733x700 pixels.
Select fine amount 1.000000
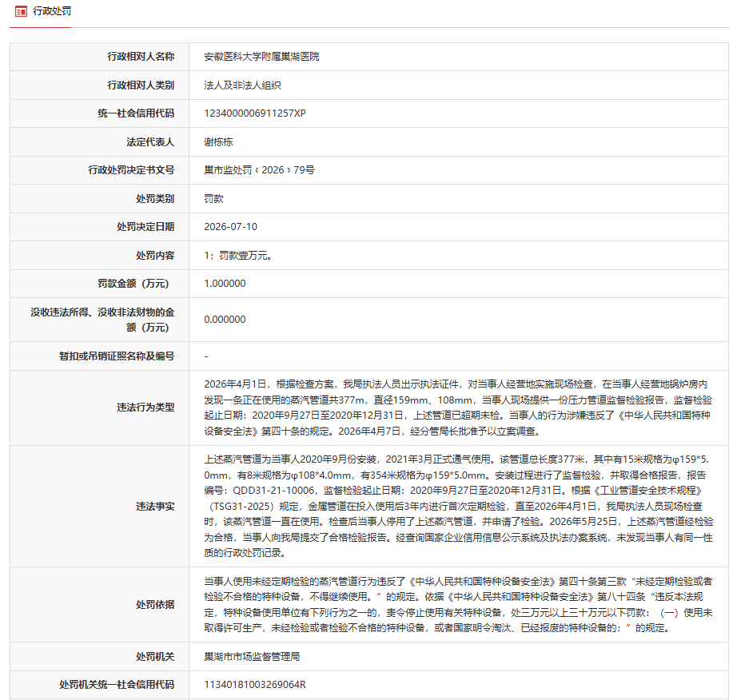(225, 284)
